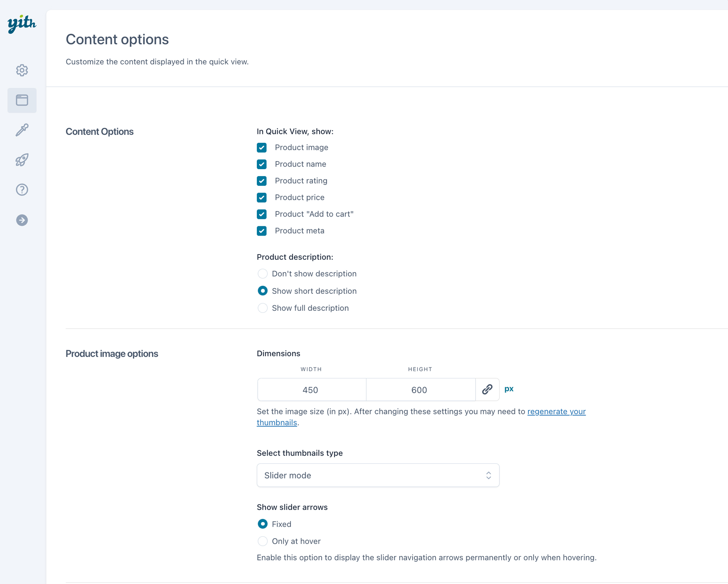Open the eyedropper style sidebar icon
This screenshot has height=584, width=728.
(x=22, y=130)
